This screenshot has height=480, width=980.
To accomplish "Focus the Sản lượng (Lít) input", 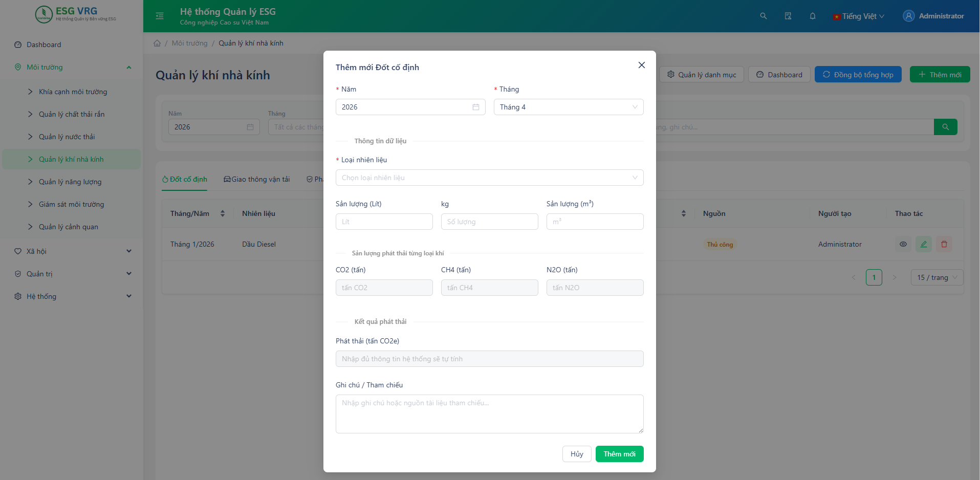I will click(x=384, y=222).
